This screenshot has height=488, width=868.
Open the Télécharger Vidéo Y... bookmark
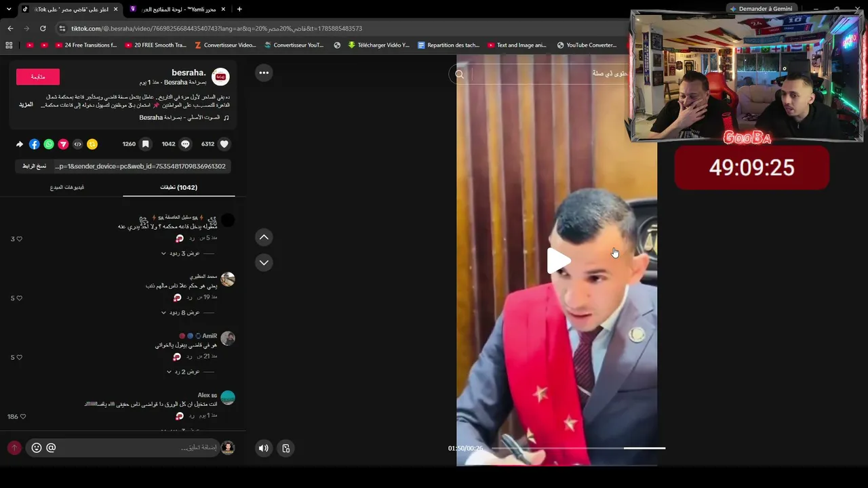379,45
